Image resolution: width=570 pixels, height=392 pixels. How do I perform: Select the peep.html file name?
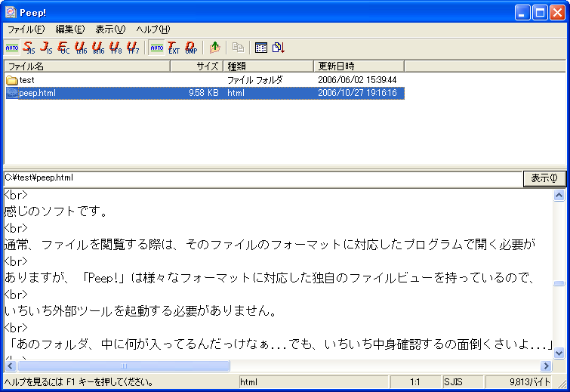pos(38,93)
